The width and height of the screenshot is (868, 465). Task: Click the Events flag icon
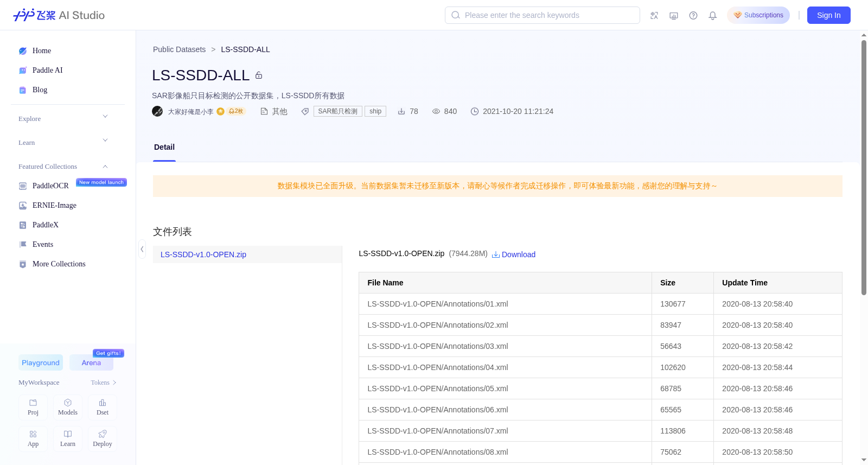(x=23, y=245)
